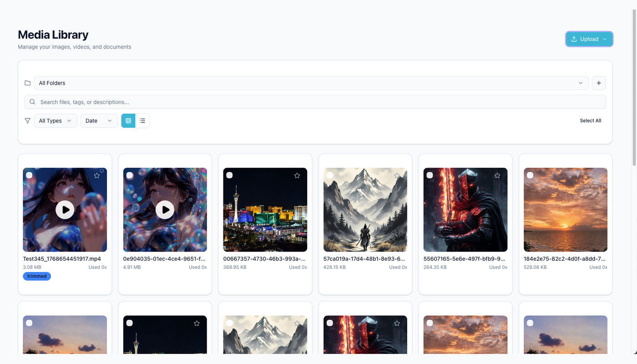Image resolution: width=637 pixels, height=364 pixels.
Task: Star the 0e904035-01ec-4ce4 video
Action: click(x=197, y=175)
